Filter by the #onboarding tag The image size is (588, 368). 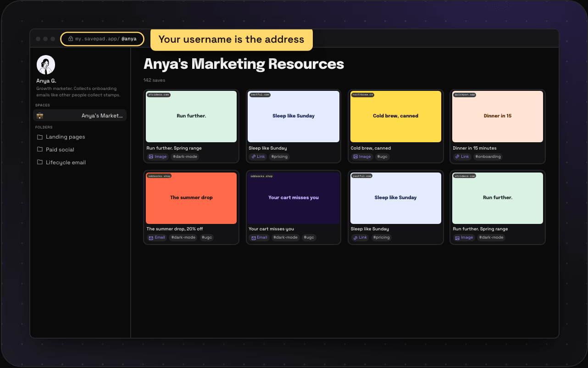(488, 156)
